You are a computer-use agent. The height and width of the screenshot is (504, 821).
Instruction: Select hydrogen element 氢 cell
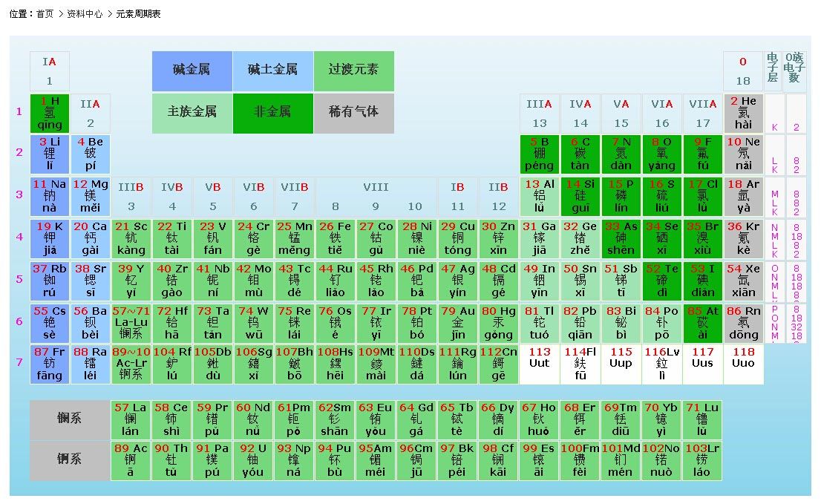[x=49, y=111]
